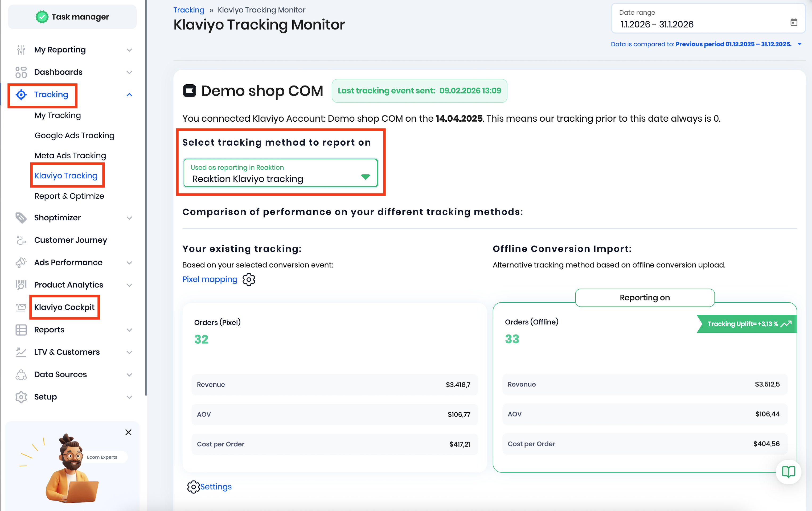Expand the Ads Performance section

point(129,263)
